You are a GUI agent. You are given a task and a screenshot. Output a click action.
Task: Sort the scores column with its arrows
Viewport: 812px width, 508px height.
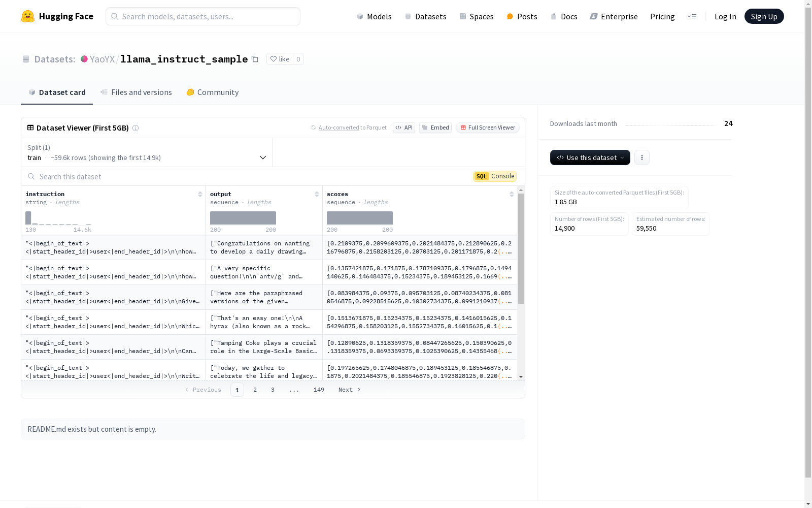pyautogui.click(x=512, y=194)
